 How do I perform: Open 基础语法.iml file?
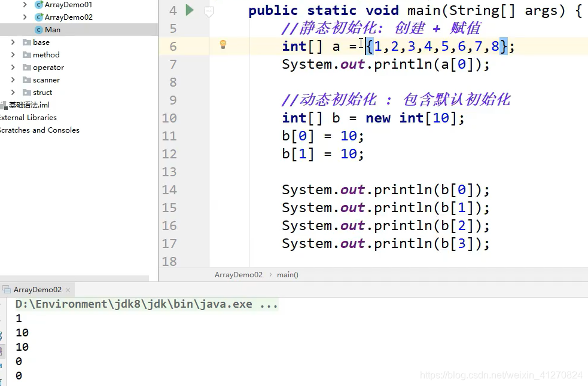point(29,105)
